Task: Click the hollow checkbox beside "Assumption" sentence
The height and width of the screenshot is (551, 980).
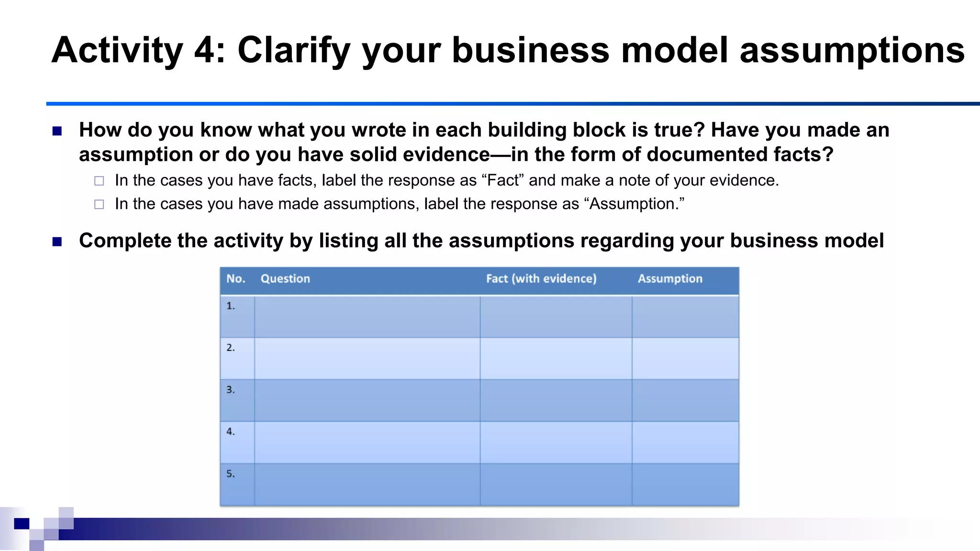Action: (99, 204)
